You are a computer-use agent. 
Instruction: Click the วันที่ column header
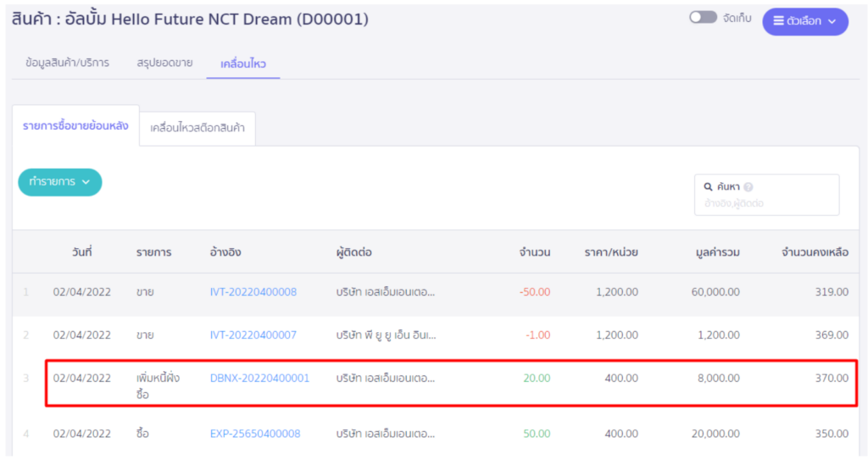tap(82, 252)
